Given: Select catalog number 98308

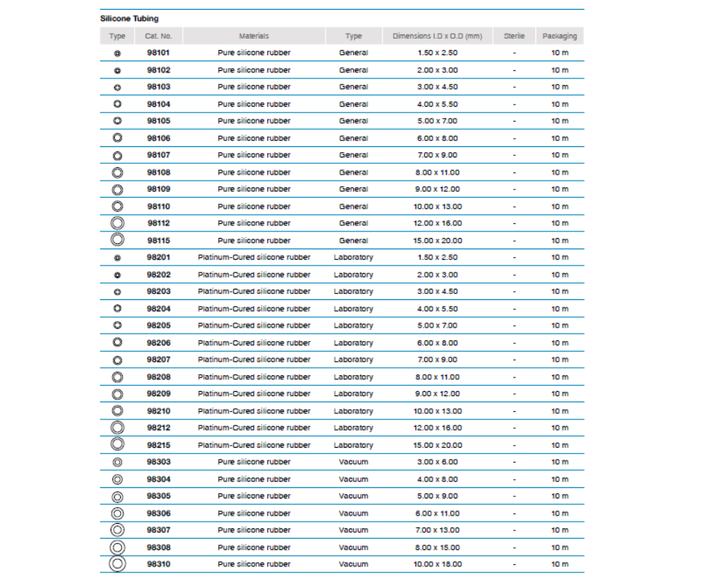Looking at the screenshot, I should tap(158, 548).
